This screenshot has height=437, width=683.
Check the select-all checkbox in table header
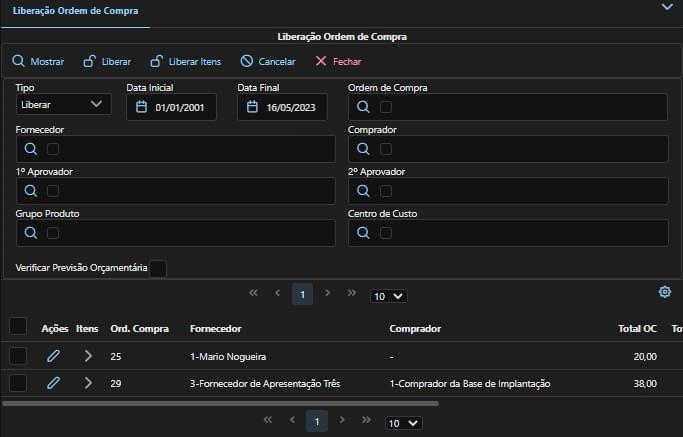pos(18,326)
